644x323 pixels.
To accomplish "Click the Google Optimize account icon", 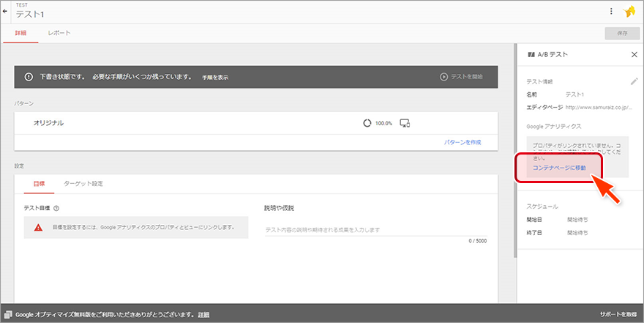I will tap(629, 12).
